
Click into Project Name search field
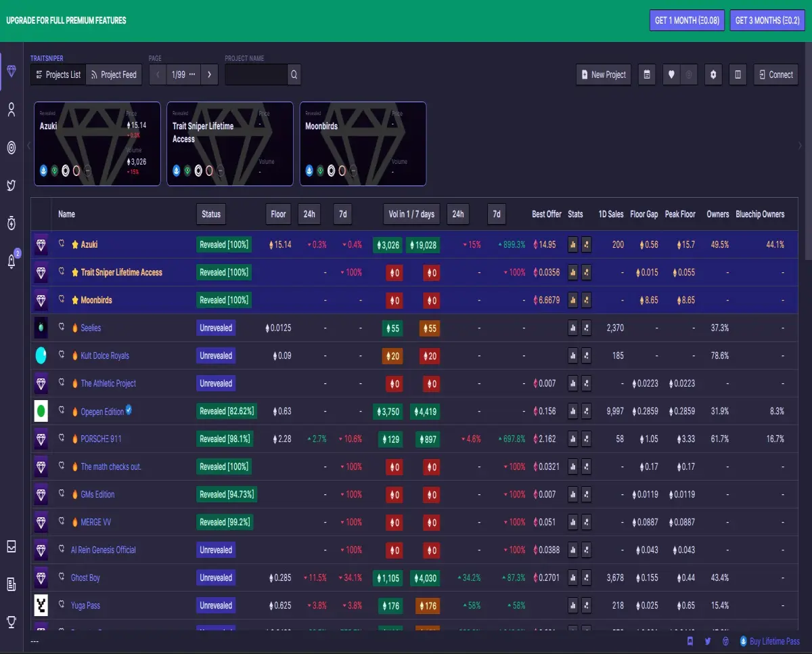256,74
